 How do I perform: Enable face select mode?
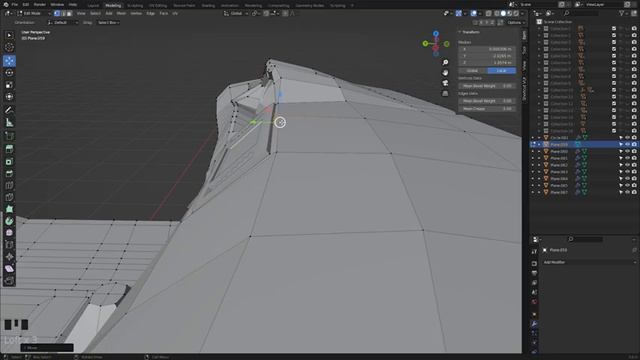pos(69,13)
